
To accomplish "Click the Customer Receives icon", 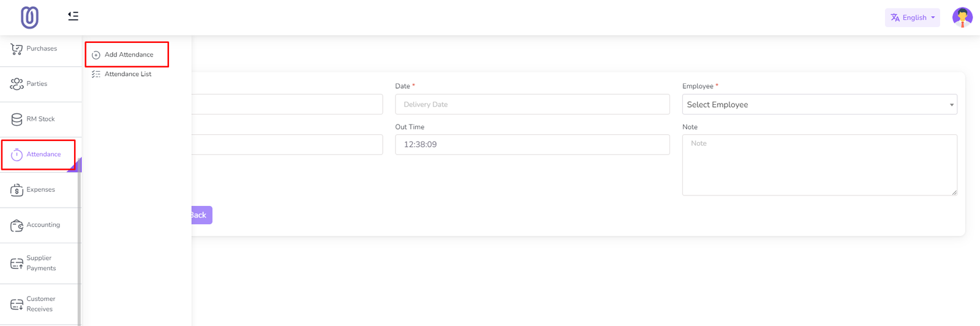I will pos(17,305).
